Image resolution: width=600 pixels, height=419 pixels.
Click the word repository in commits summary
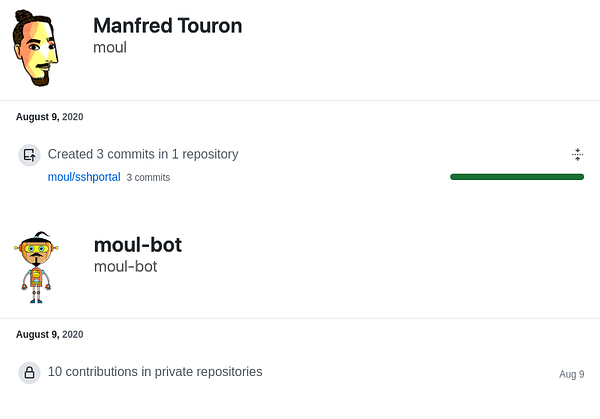pyautogui.click(x=210, y=154)
